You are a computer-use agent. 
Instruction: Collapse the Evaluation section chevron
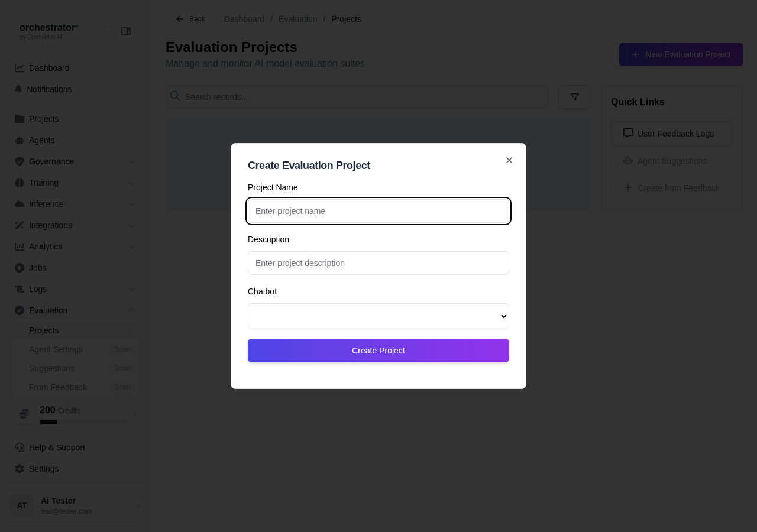132,310
